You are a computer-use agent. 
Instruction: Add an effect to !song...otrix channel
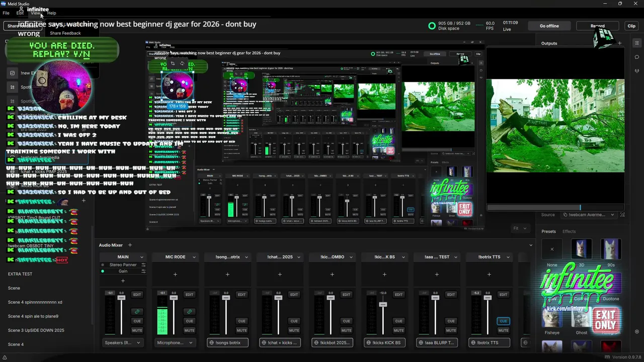pyautogui.click(x=227, y=275)
